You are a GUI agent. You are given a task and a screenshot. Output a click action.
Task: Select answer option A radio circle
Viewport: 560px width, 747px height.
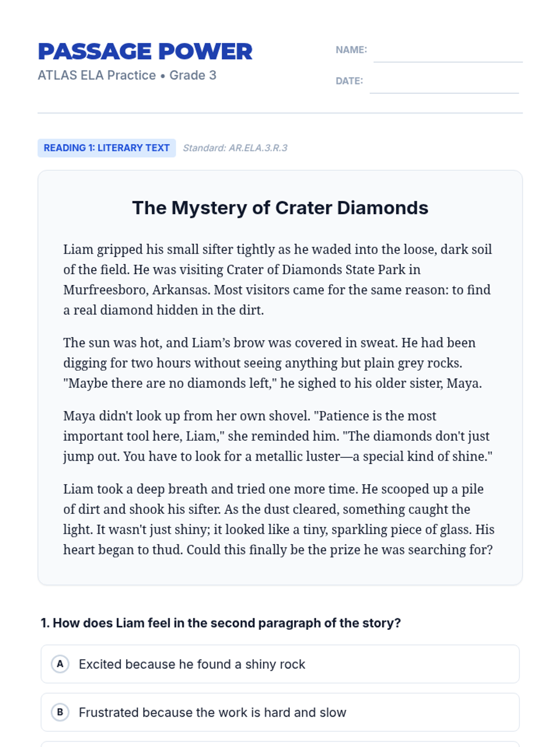(x=60, y=664)
